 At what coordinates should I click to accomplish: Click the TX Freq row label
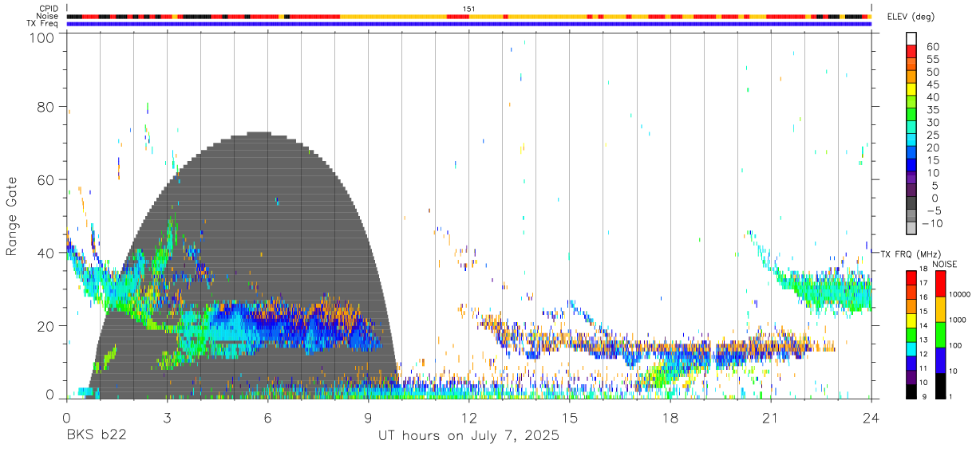click(43, 24)
